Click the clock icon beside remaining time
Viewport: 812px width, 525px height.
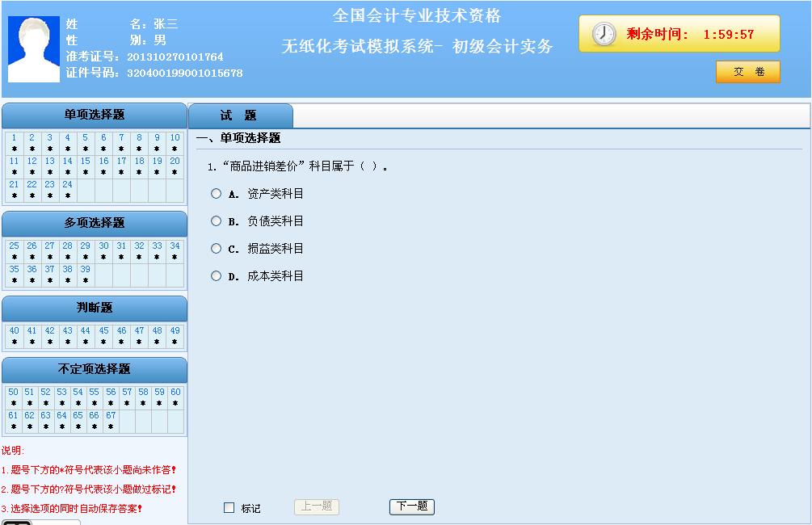coord(604,34)
